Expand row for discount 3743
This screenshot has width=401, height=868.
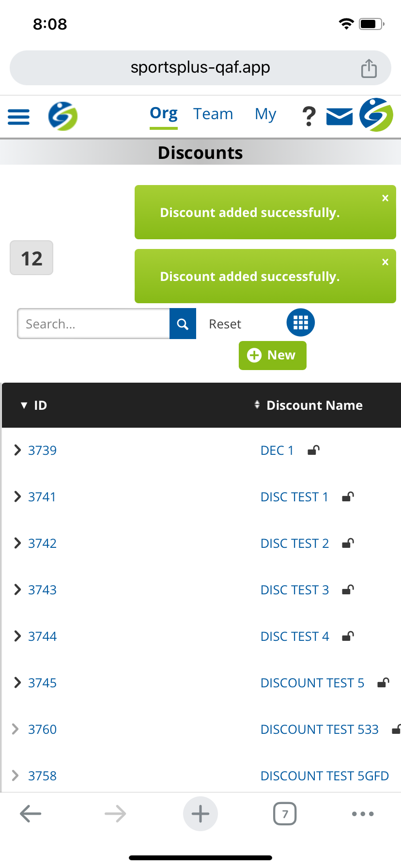pyautogui.click(x=17, y=589)
